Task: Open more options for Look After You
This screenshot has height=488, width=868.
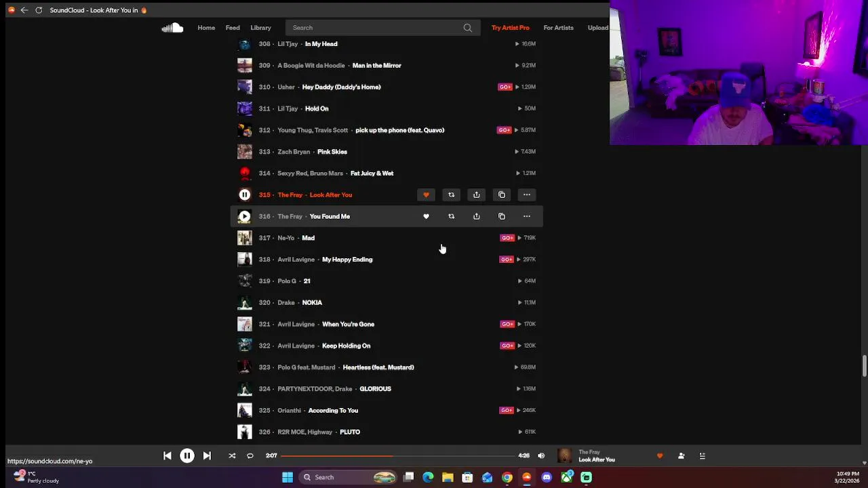Action: click(527, 195)
